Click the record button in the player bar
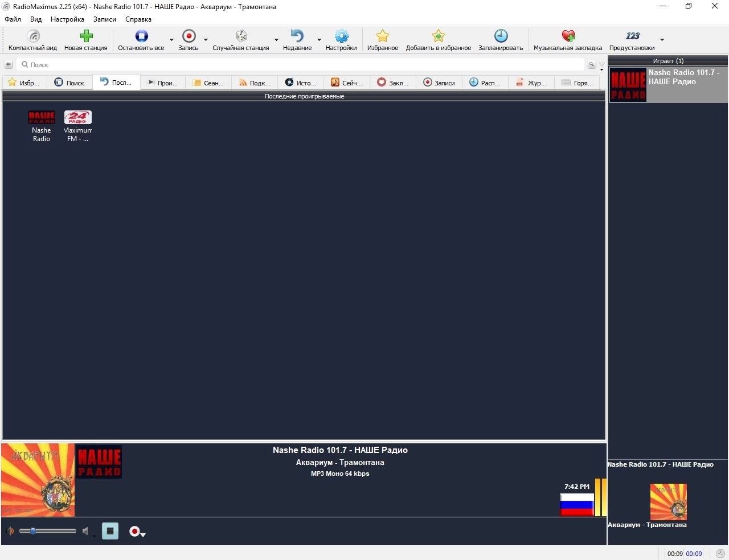The width and height of the screenshot is (729, 560). click(135, 531)
